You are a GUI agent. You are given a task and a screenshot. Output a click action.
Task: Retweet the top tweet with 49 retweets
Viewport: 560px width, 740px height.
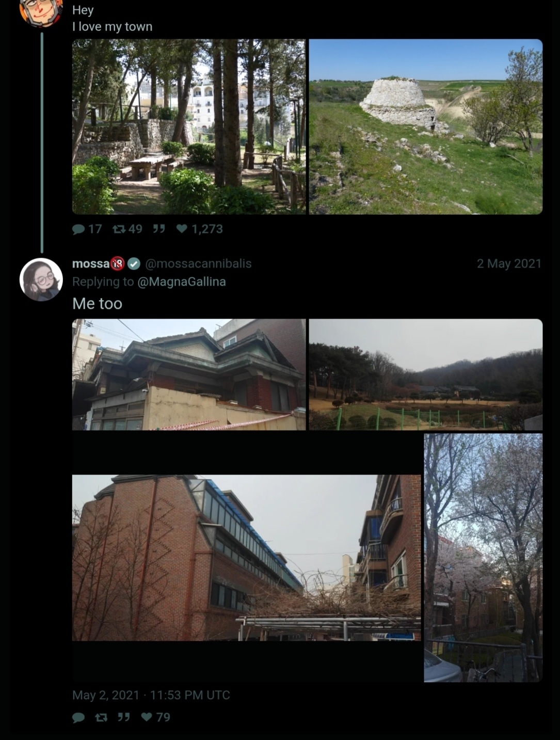coord(119,229)
